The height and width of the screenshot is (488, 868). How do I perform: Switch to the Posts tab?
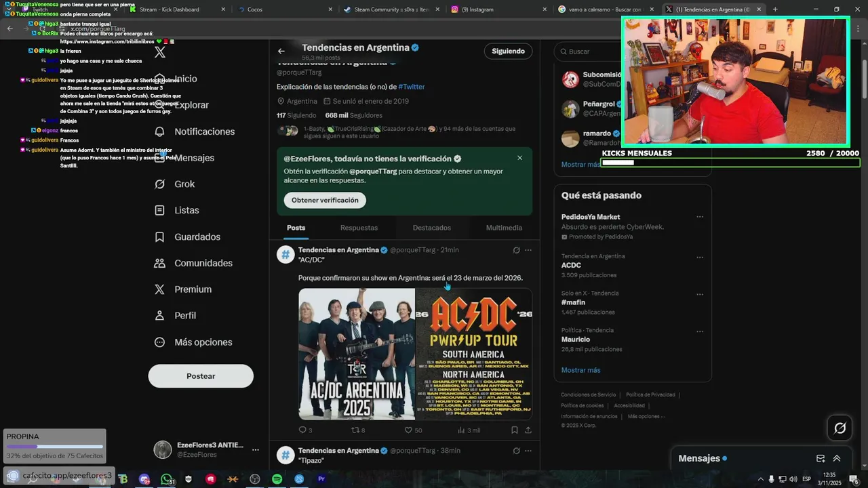(296, 228)
